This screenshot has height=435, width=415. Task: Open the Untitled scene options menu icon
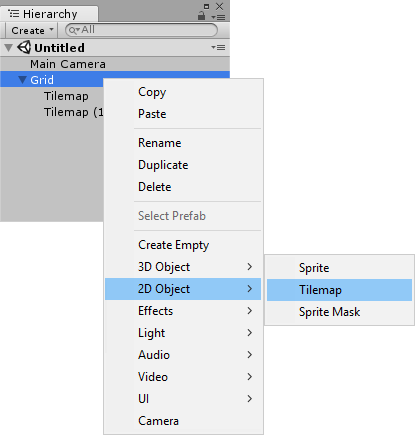click(x=218, y=48)
